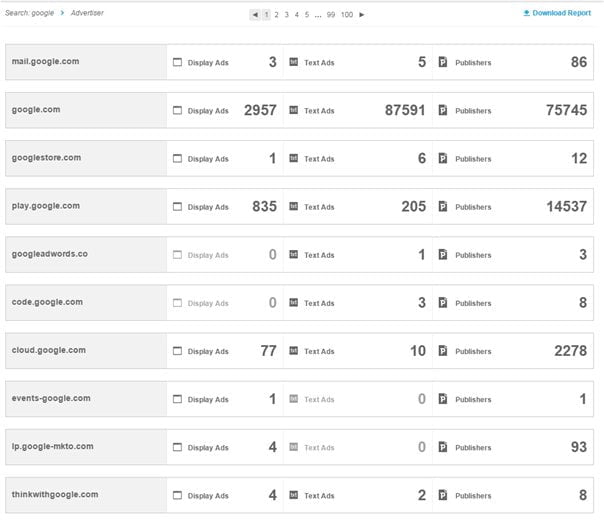Click the Advertiser breadcrumb label
Screen dimensions: 604x524
[x=87, y=13]
